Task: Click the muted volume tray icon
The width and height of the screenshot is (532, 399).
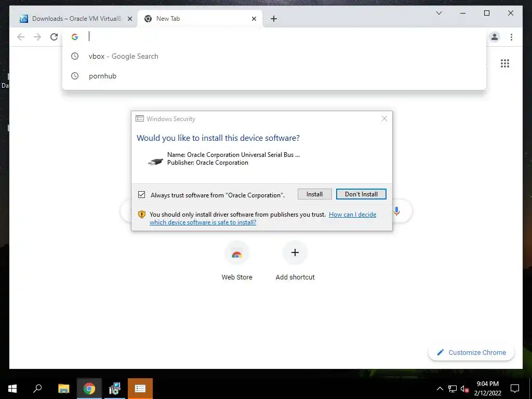Action: (x=464, y=389)
